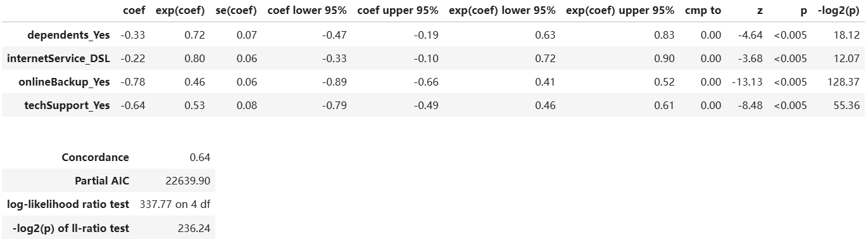The width and height of the screenshot is (868, 239).
Task: Click the log-likelihood ratio test label
Action: click(68, 204)
